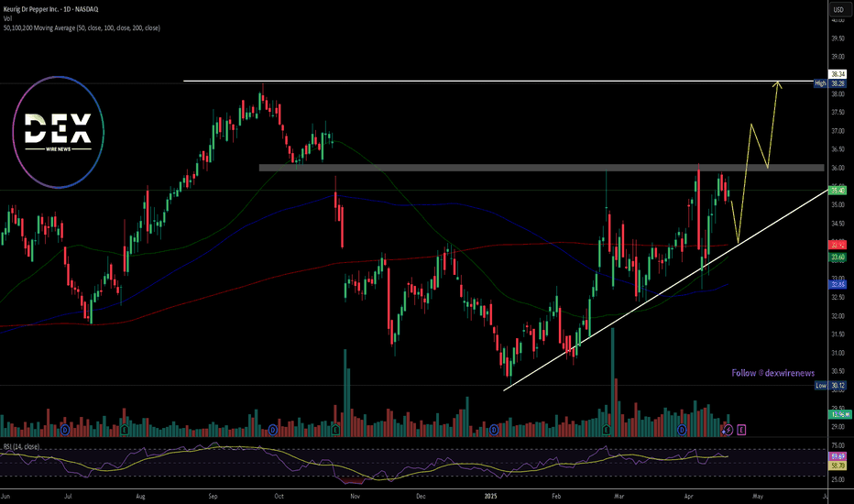The height and width of the screenshot is (504, 854).
Task: Click the Apr label on time axis
Action: (689, 497)
